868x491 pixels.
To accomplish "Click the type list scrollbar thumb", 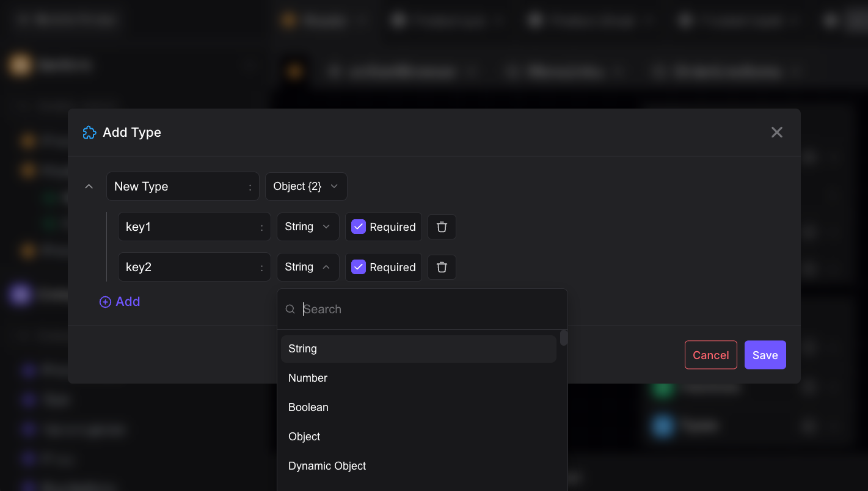I will pos(564,338).
